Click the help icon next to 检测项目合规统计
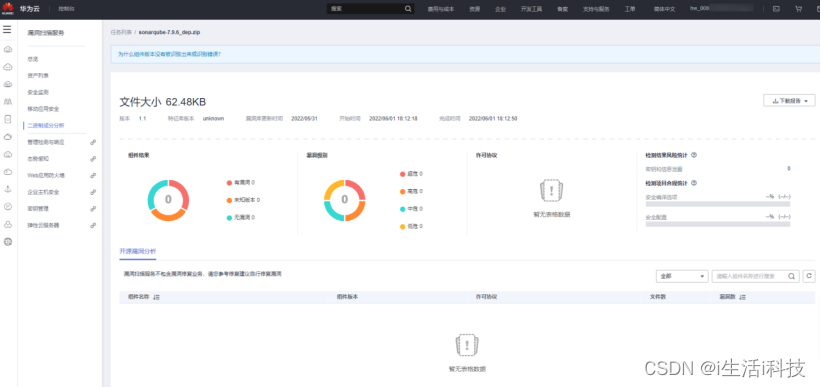 [694, 183]
